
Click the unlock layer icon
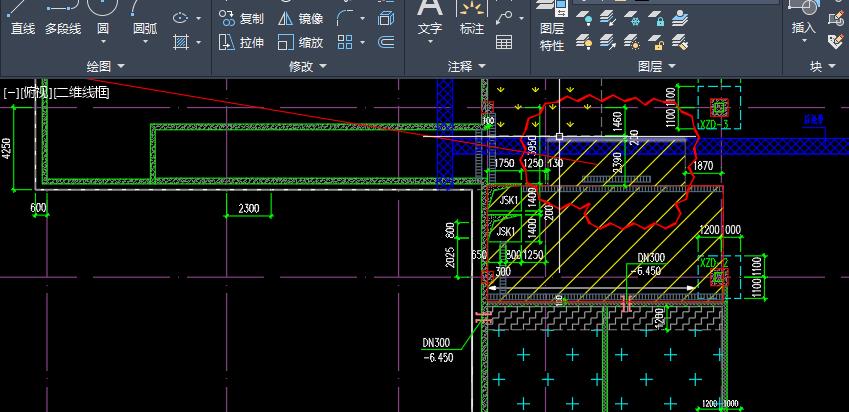656,42
